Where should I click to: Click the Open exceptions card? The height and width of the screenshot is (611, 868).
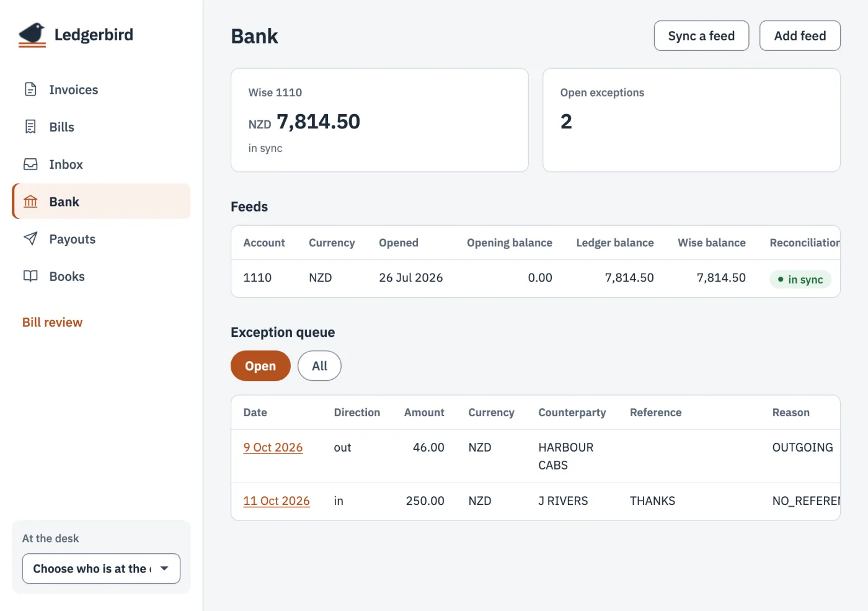(691, 120)
